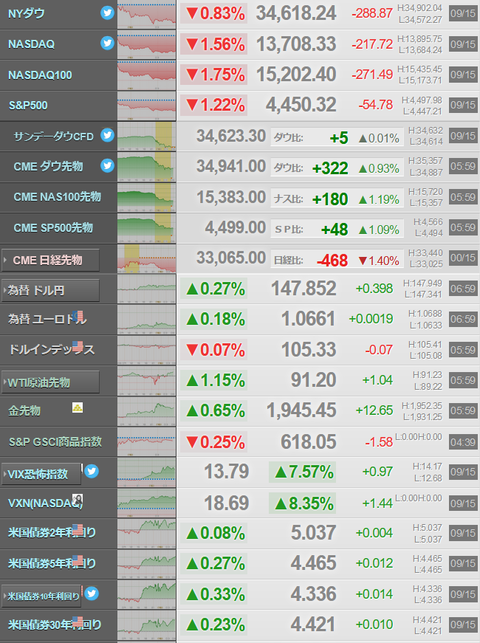Select the ▼1.56% NASDAQ change
The height and width of the screenshot is (643, 480).
215,44
